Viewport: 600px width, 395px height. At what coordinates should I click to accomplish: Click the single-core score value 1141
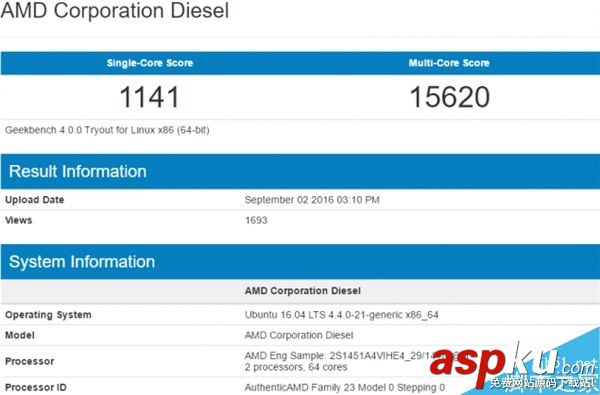point(150,97)
